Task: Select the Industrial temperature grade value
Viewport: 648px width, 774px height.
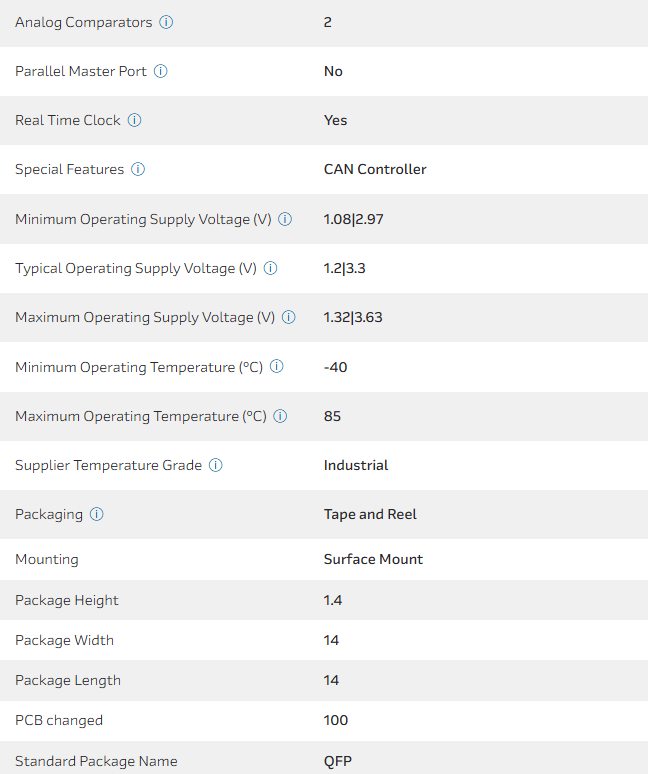Action: 356,465
